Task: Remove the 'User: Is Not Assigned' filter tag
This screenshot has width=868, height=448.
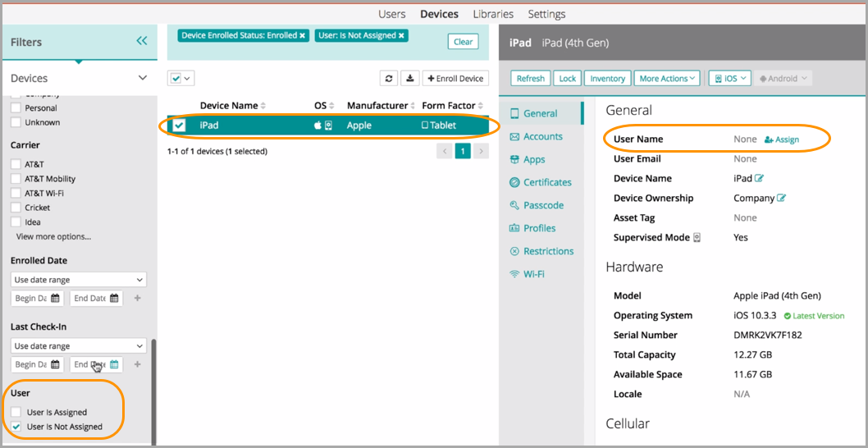Action: point(402,36)
